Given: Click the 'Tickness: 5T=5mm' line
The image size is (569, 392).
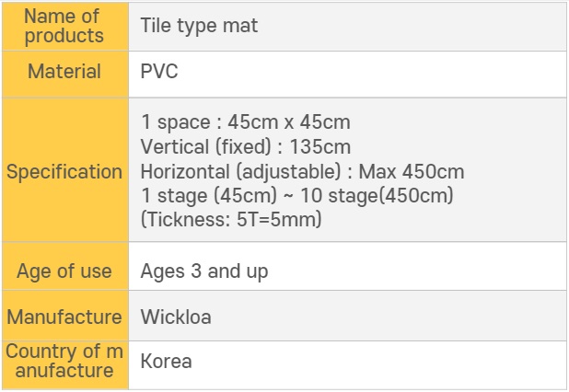Looking at the screenshot, I should 230,221.
